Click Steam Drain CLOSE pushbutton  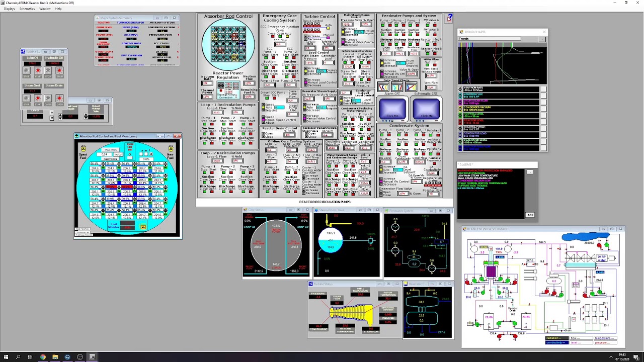(48, 99)
